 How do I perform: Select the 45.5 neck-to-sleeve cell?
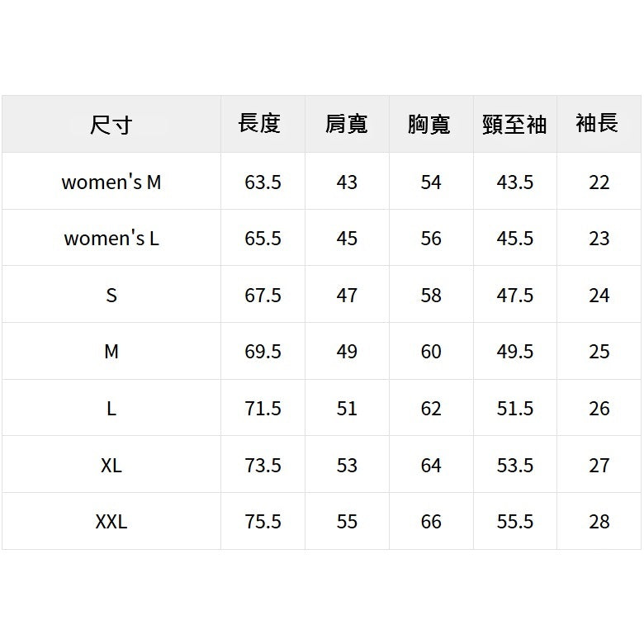coord(515,239)
